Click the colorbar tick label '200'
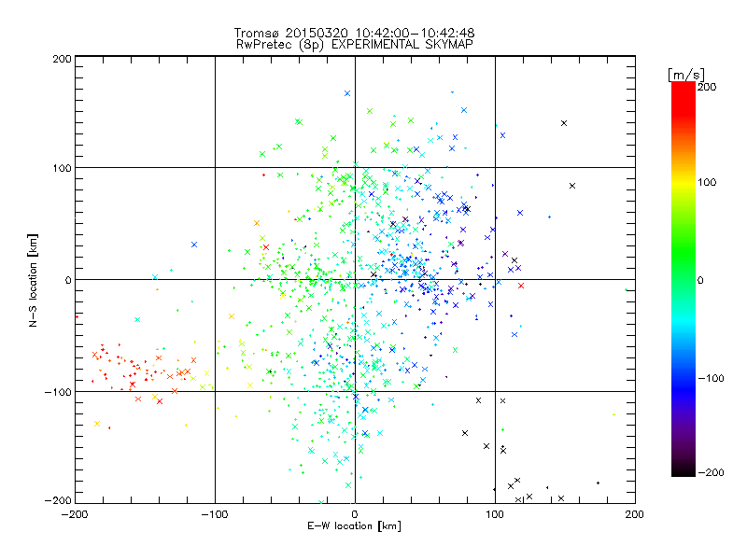The image size is (747, 560). coord(707,87)
